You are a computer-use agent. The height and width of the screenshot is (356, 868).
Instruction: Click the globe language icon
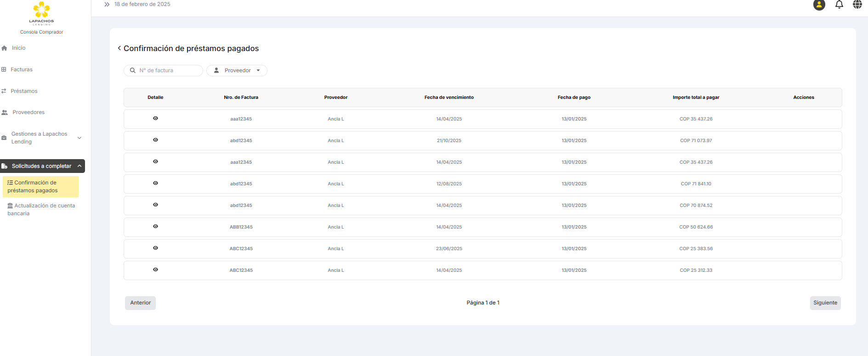click(857, 5)
